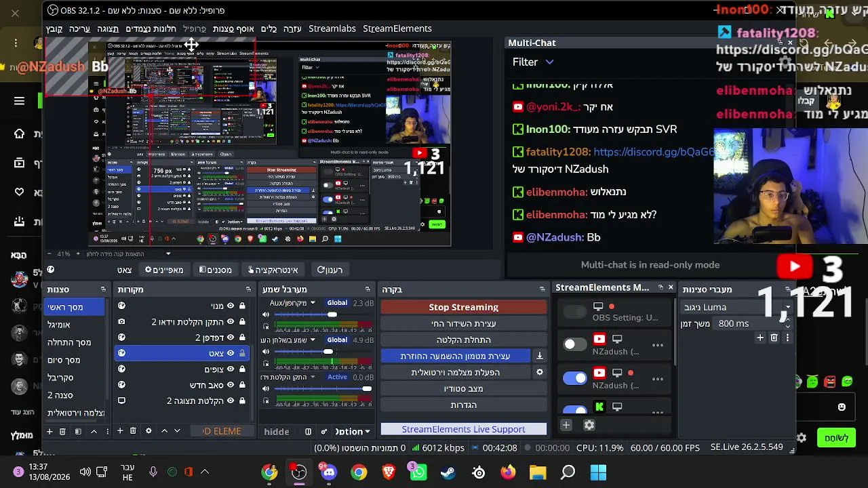Remove the selected source with the trash icon

[133, 431]
